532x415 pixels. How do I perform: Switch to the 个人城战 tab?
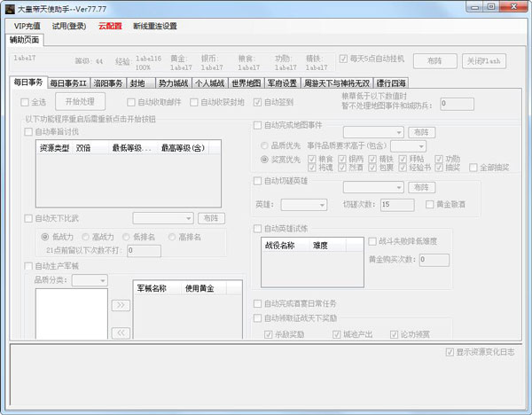[x=210, y=83]
